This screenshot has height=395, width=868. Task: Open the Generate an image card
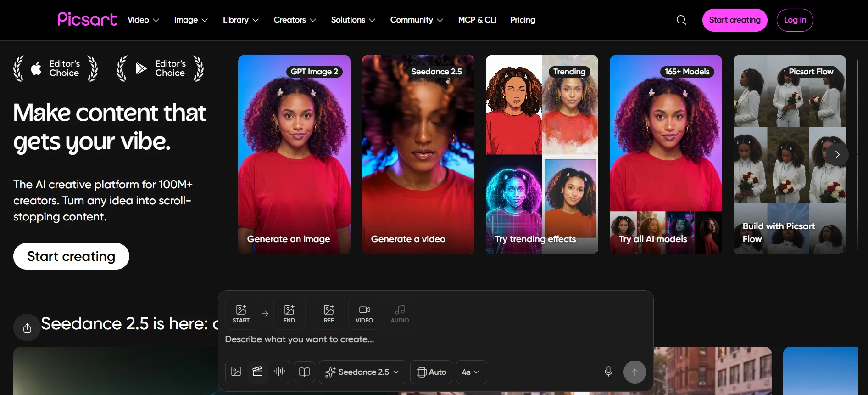point(294,155)
